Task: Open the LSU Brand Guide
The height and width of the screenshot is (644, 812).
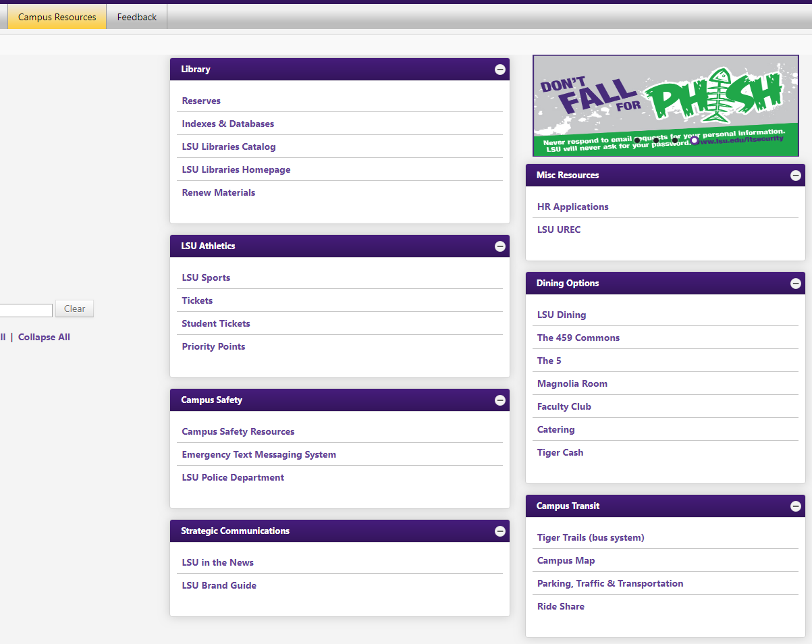Action: [219, 585]
